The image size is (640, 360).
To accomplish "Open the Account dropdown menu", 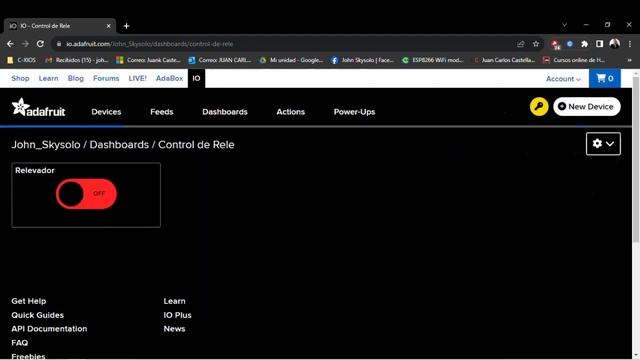I will point(563,79).
